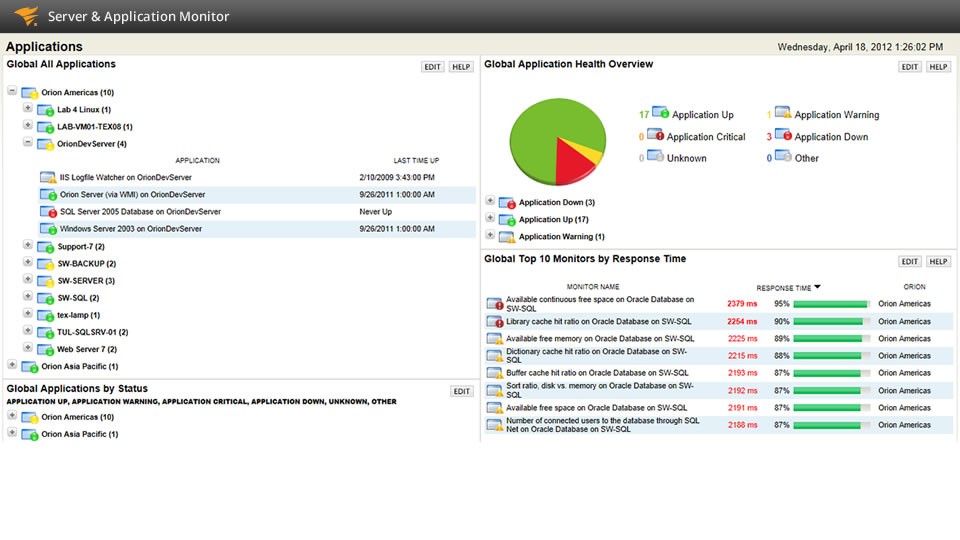The height and width of the screenshot is (540, 960).
Task: Click the SQL Server 2005 Database down icon
Action: pyautogui.click(x=48, y=212)
